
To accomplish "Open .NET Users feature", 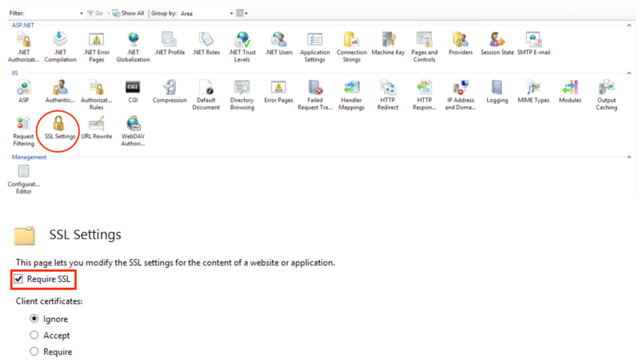I will tap(279, 44).
